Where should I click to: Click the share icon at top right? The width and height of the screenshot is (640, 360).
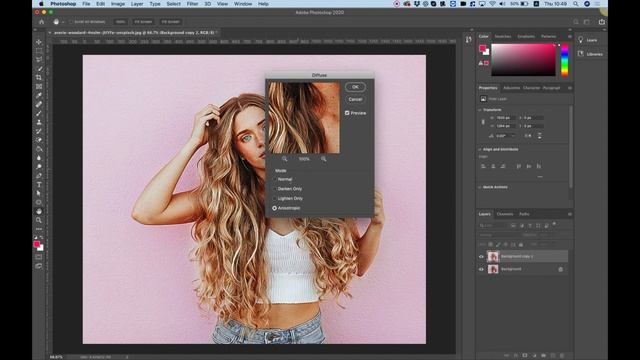pyautogui.click(x=602, y=22)
